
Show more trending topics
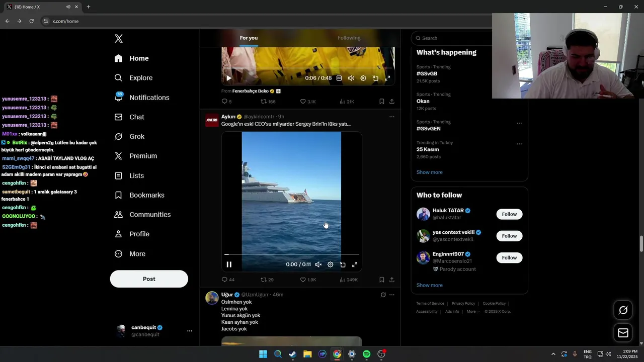pyautogui.click(x=429, y=172)
